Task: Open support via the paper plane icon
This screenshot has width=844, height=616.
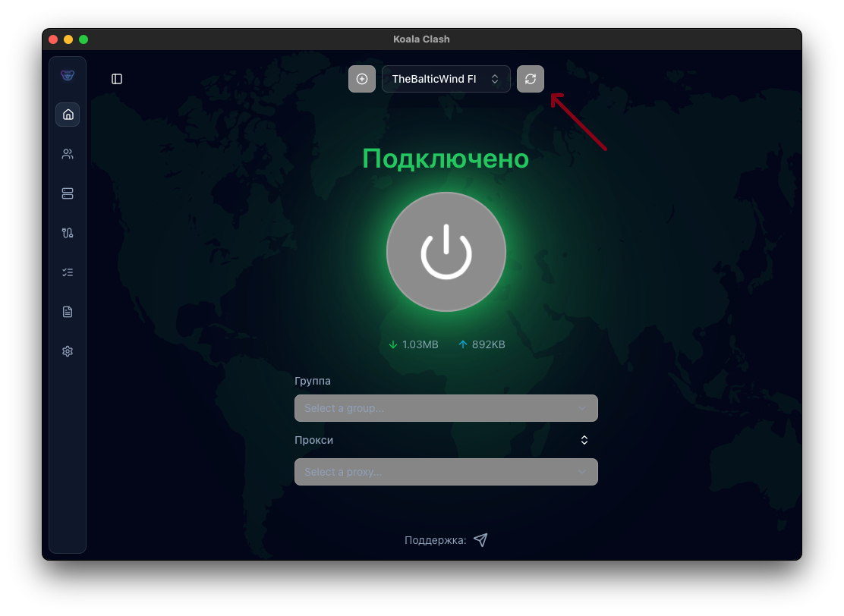Action: (x=480, y=540)
